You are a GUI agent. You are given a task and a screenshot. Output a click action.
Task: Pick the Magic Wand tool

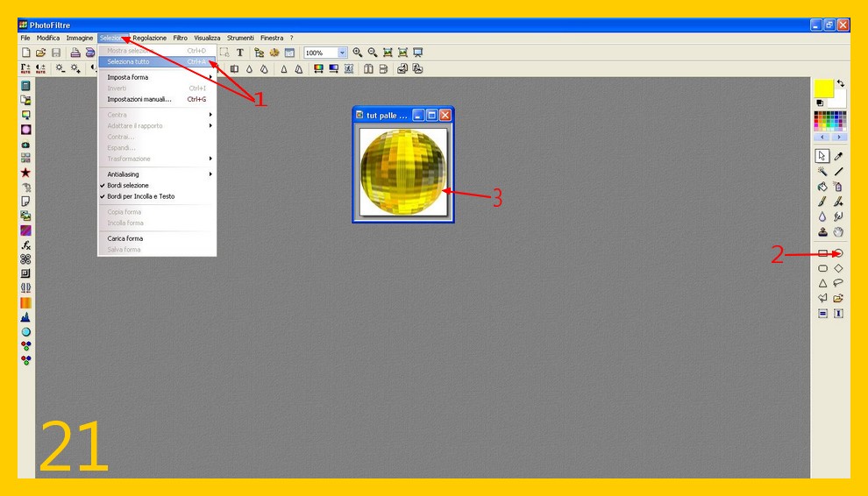pyautogui.click(x=822, y=172)
